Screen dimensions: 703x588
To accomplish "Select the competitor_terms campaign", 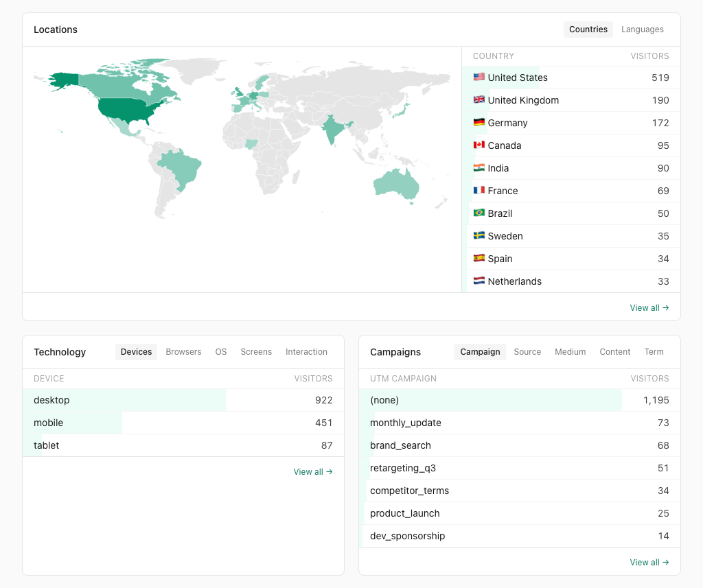I will (x=520, y=491).
